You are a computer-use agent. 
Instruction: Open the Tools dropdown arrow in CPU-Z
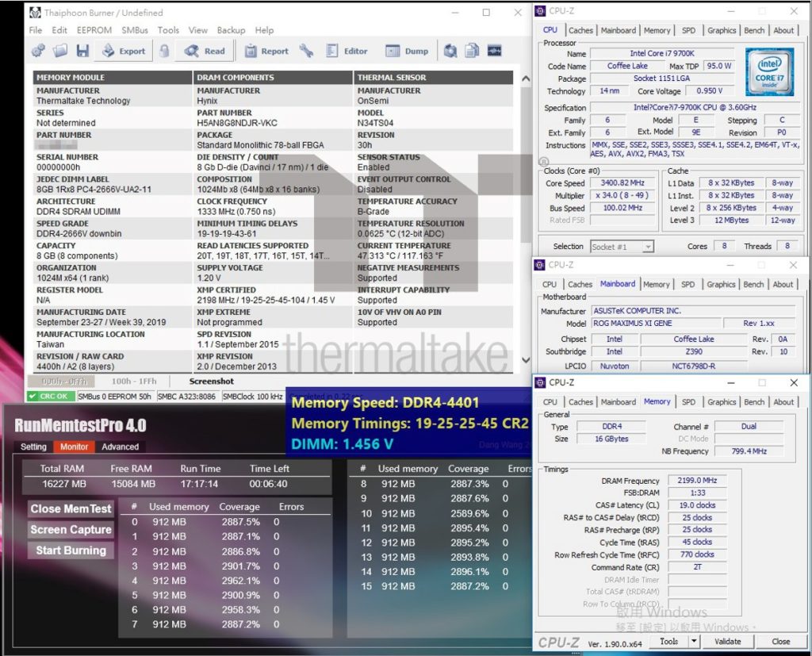(694, 642)
